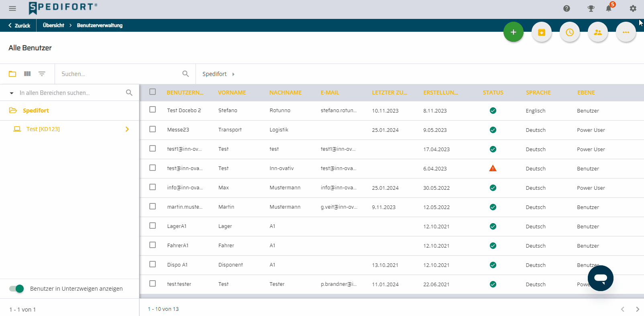644x316 pixels.
Task: Click date 30.05.2022 cell
Action: [x=436, y=188]
